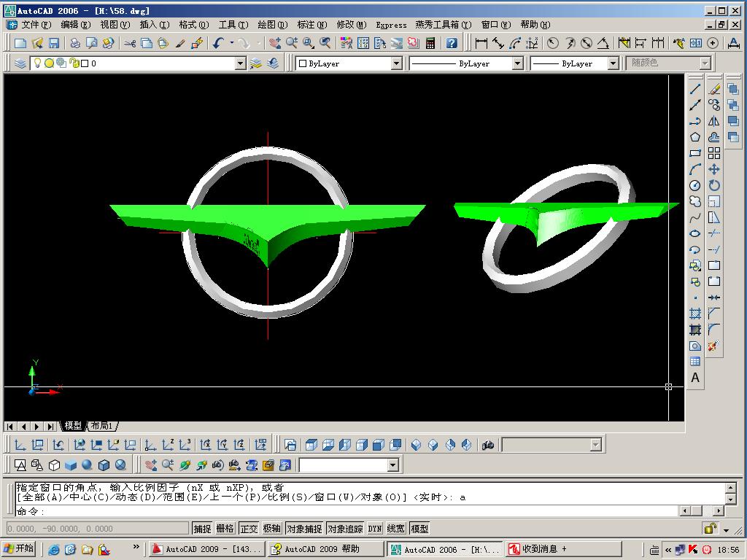
Task: Click the Gouraud shaded sphere icon
Action: pyautogui.click(x=87, y=464)
